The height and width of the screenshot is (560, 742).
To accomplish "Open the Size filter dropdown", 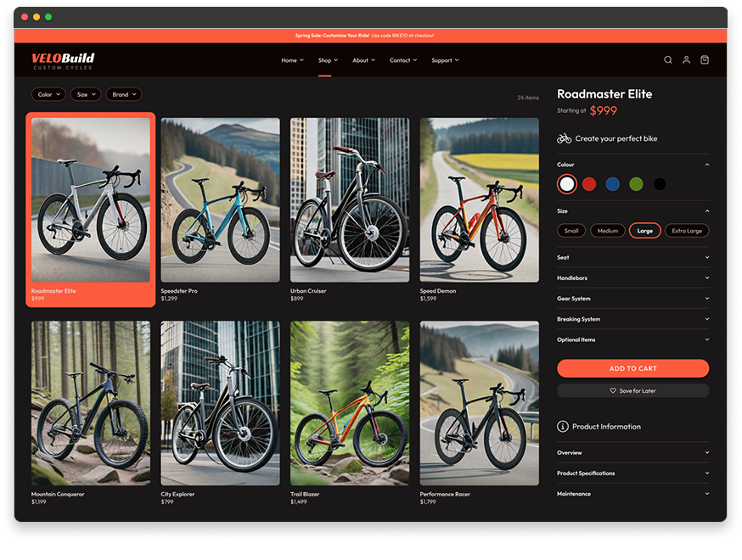I will pos(86,94).
